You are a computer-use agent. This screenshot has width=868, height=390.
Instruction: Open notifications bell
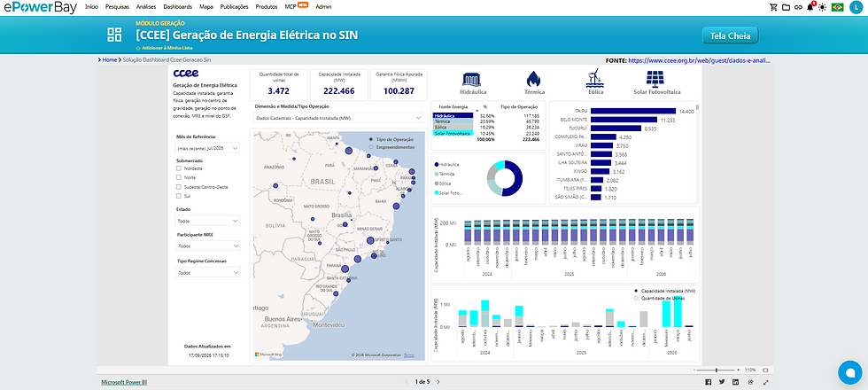810,7
